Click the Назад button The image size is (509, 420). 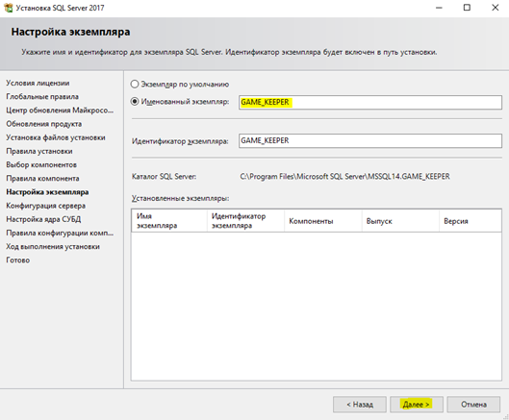pyautogui.click(x=360, y=405)
